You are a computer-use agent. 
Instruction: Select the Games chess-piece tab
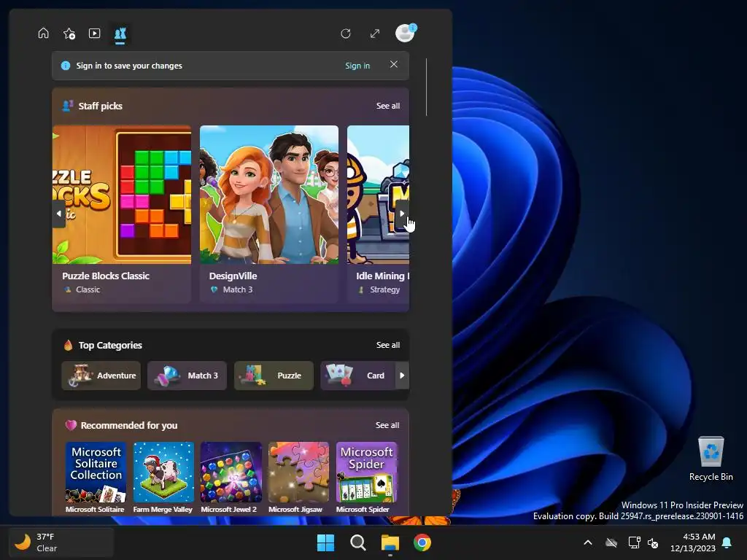click(120, 34)
